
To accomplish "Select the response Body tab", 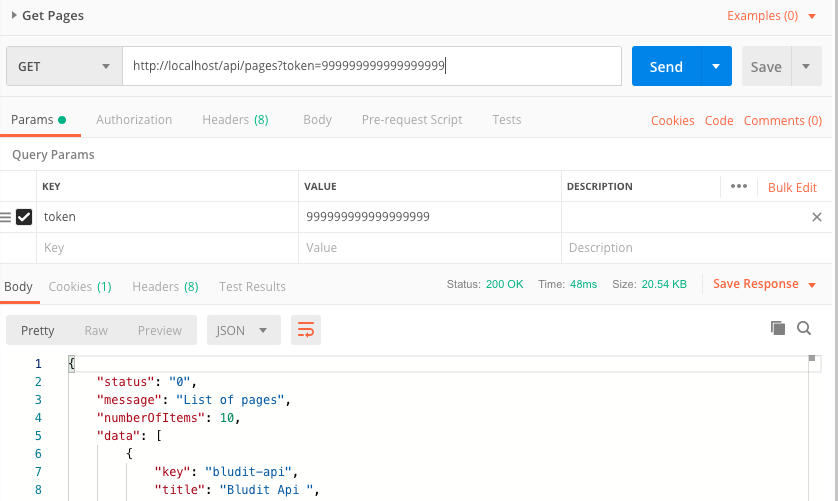I will [x=18, y=287].
